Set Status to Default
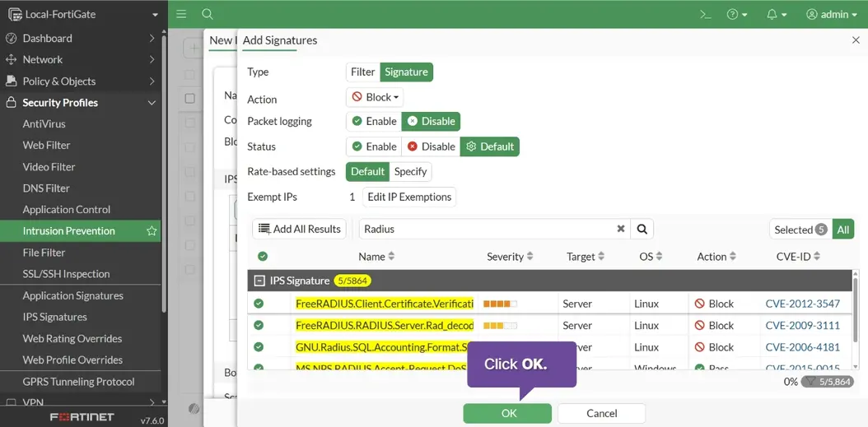This screenshot has height=427, width=868. tap(490, 146)
